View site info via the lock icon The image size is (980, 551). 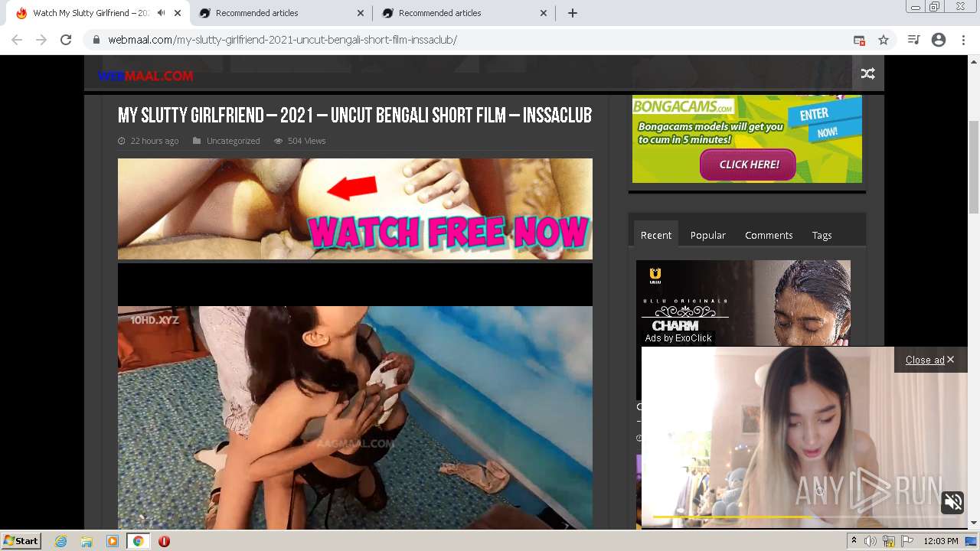tap(96, 40)
